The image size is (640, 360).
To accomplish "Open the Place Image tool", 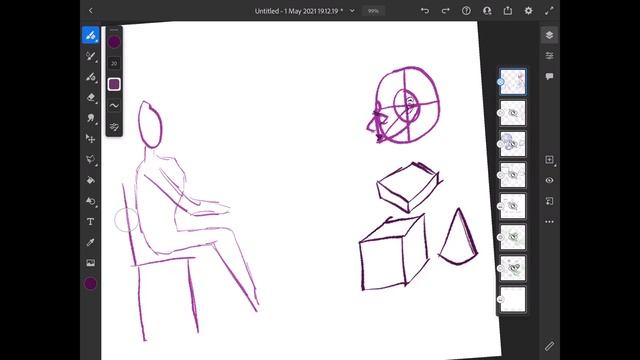I will pyautogui.click(x=91, y=263).
